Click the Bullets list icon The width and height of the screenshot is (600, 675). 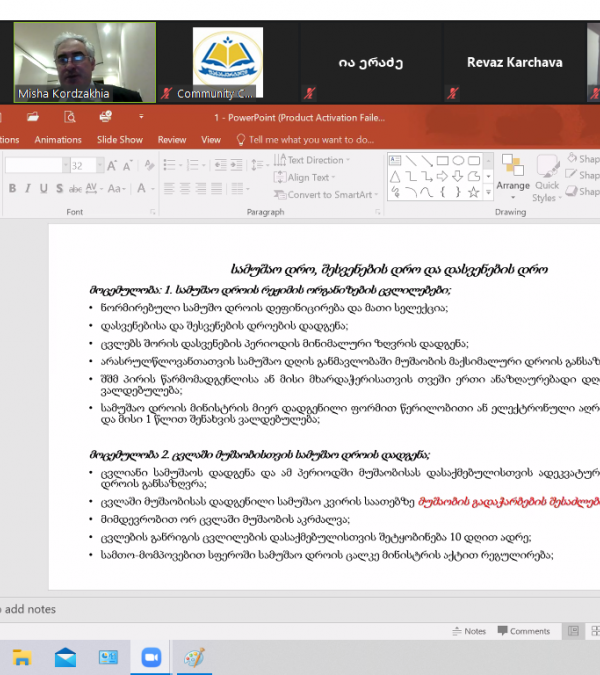click(x=169, y=165)
